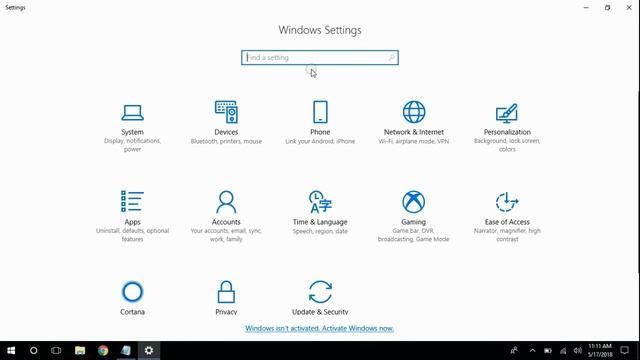Open the network status tray icon
Viewport: 640px width, 360px height.
[x=563, y=351]
